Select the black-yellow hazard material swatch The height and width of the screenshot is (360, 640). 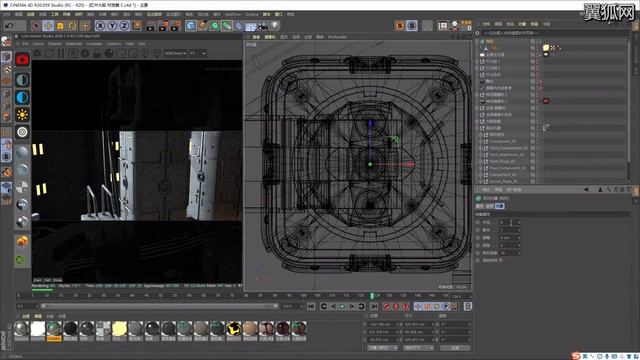tap(234, 329)
